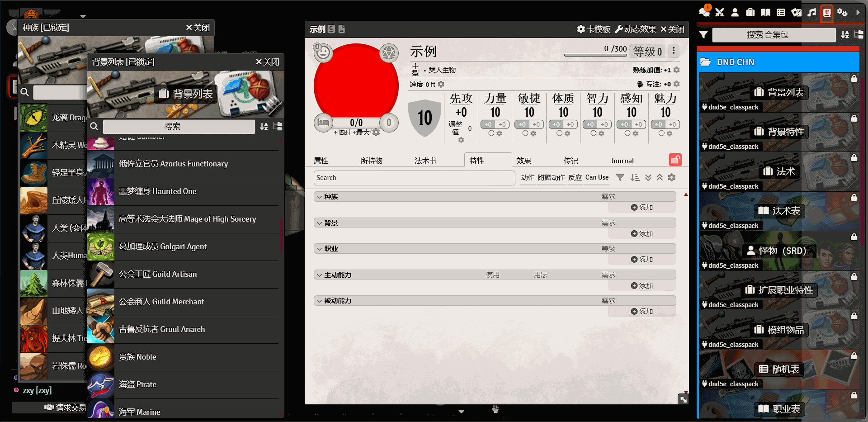
Task: Click the d20 inspiration icon on portrait
Action: click(388, 53)
